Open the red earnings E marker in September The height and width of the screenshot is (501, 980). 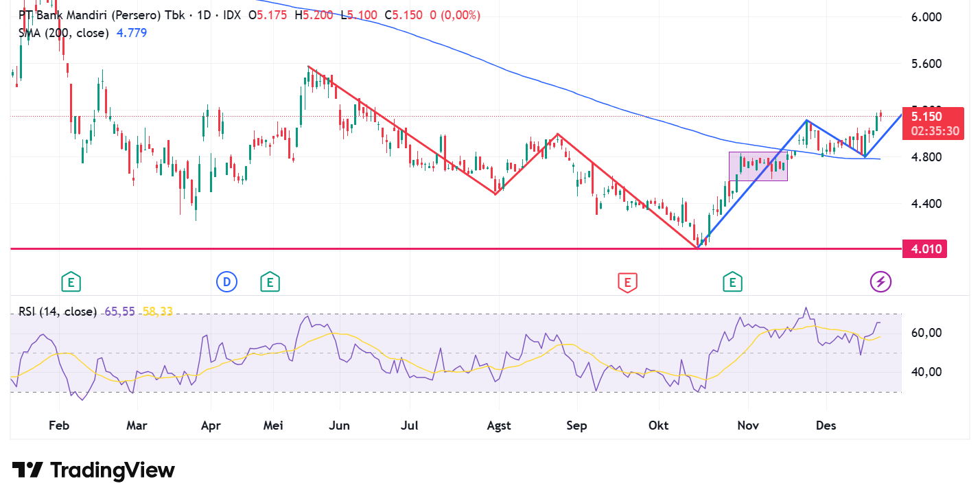tap(627, 281)
